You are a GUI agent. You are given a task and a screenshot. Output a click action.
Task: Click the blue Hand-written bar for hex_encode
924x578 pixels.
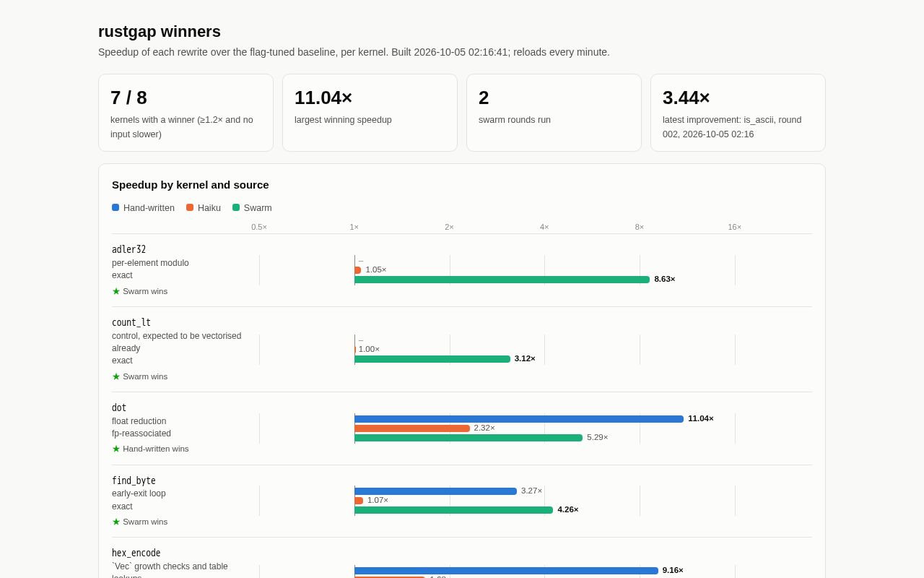click(x=507, y=571)
